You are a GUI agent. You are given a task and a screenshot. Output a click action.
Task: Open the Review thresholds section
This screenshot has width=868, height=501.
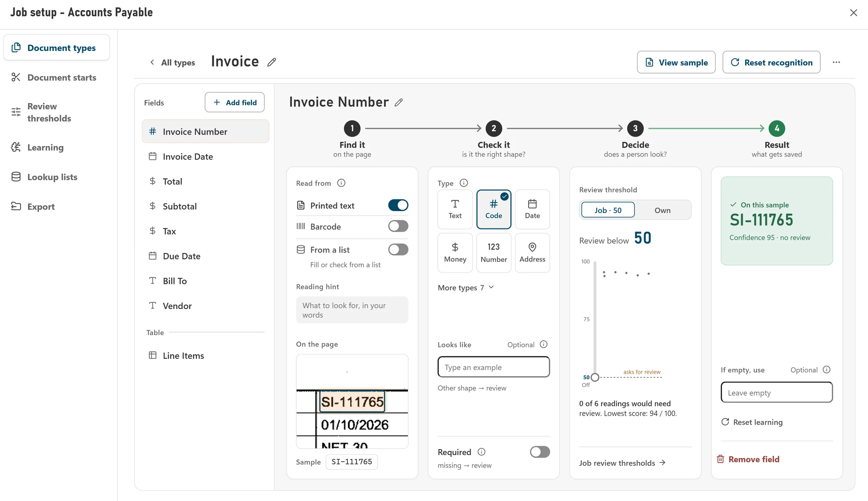(x=57, y=112)
